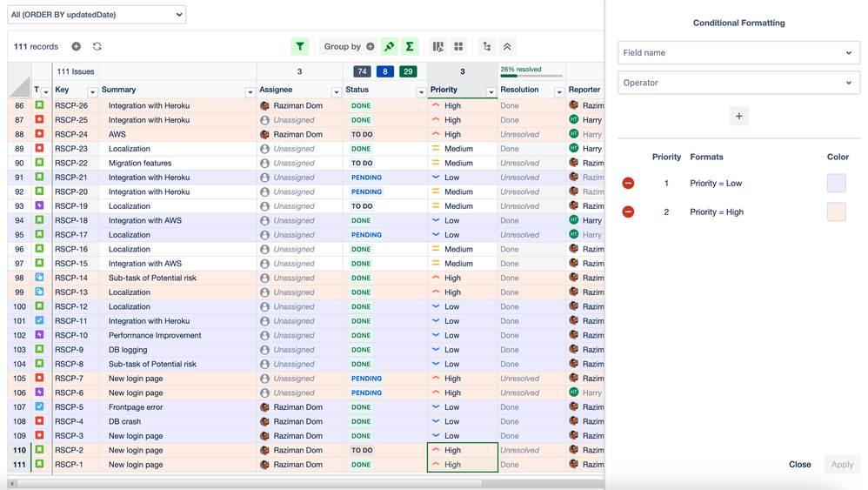Click the conditional formatting paint icon
This screenshot has height=490, width=868.
point(389,47)
